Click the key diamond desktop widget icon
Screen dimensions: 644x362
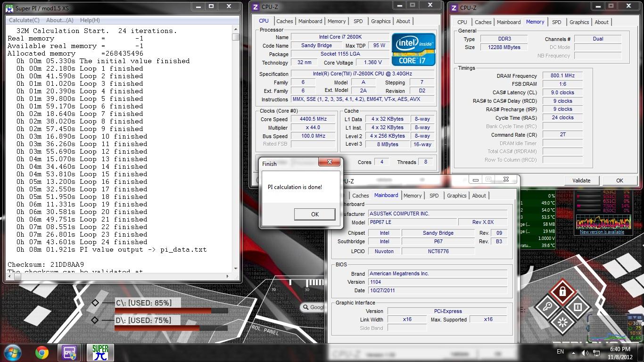click(547, 307)
